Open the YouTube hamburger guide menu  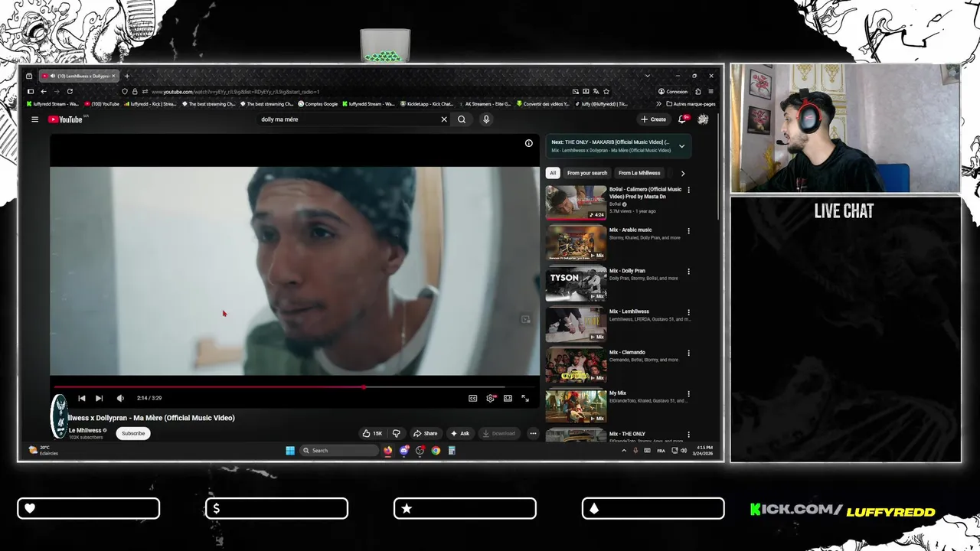[x=34, y=119]
